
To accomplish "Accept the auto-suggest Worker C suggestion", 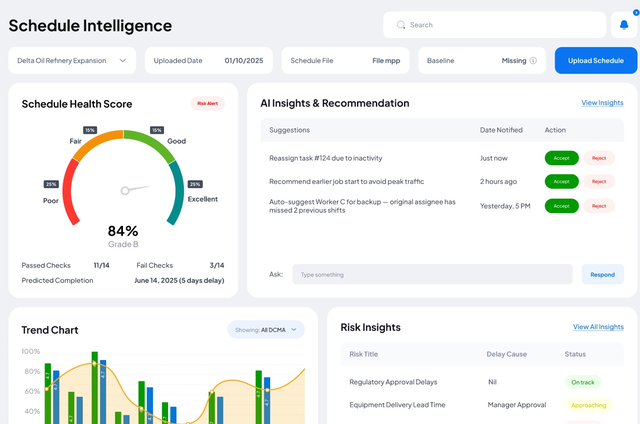I will coord(561,205).
